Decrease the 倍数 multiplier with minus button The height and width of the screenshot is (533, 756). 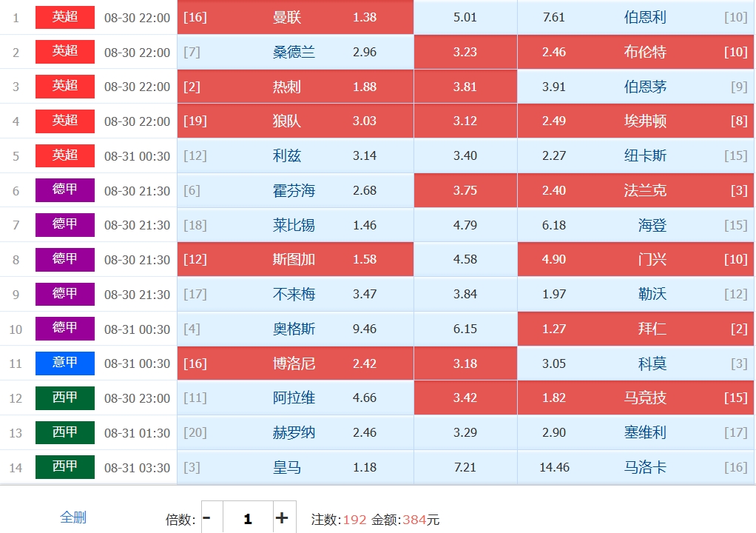212,518
